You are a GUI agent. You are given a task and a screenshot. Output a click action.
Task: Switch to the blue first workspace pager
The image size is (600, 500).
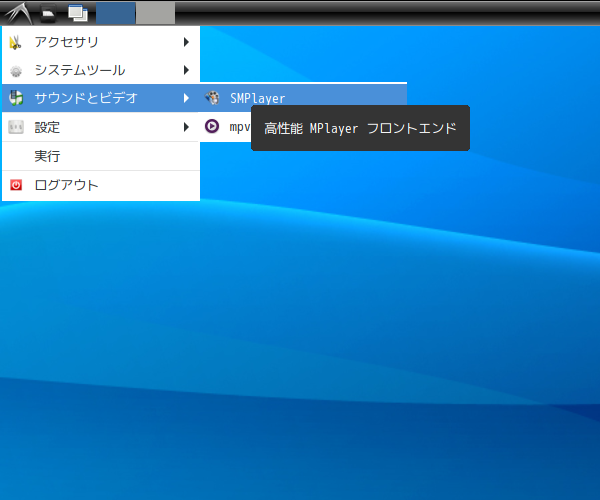click(115, 13)
